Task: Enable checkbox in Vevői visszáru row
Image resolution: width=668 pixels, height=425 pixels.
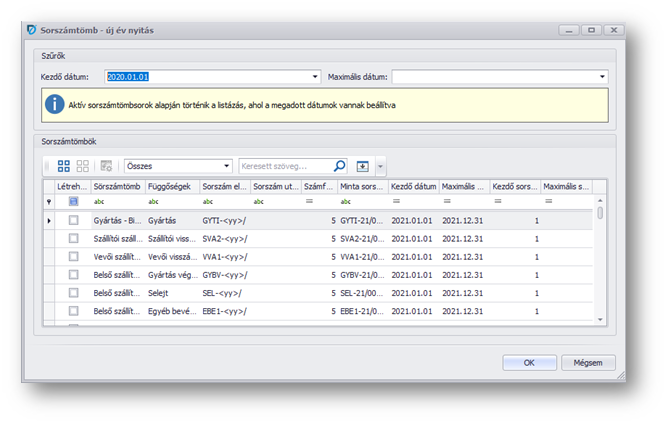Action: [x=73, y=257]
